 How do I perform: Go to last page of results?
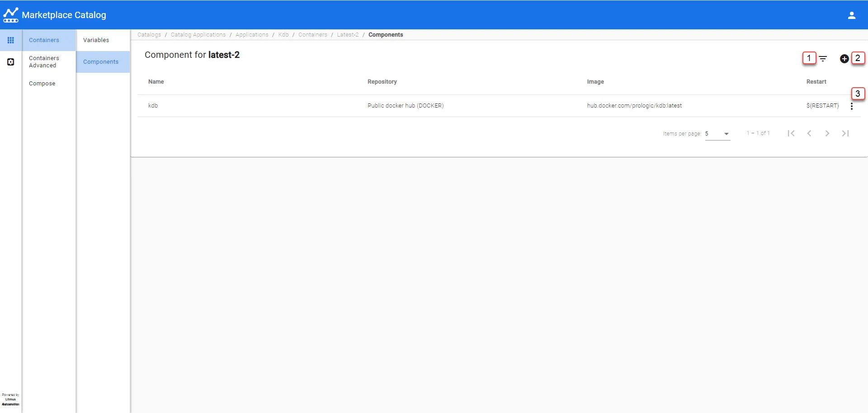point(845,133)
